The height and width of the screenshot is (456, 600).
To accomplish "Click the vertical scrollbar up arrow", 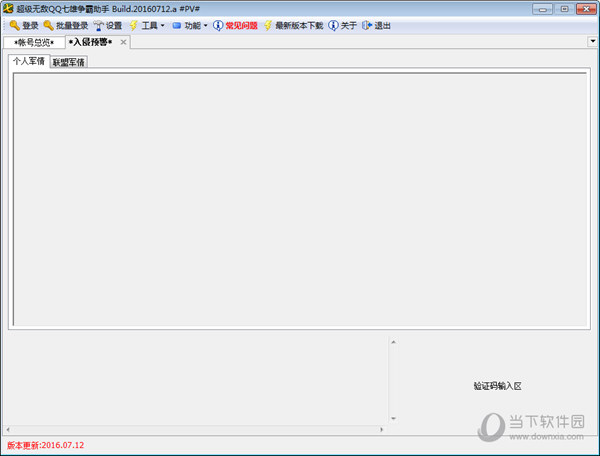I will coord(393,342).
